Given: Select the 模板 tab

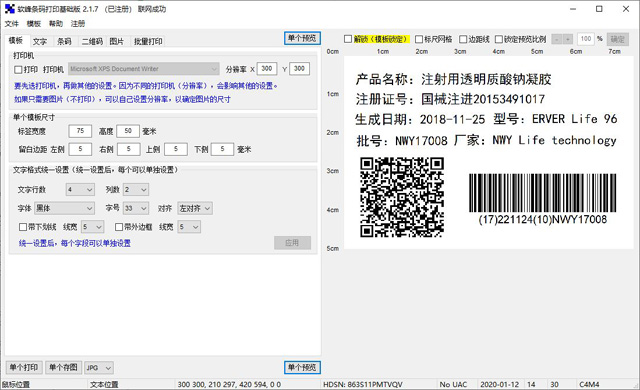Looking at the screenshot, I should (16, 40).
